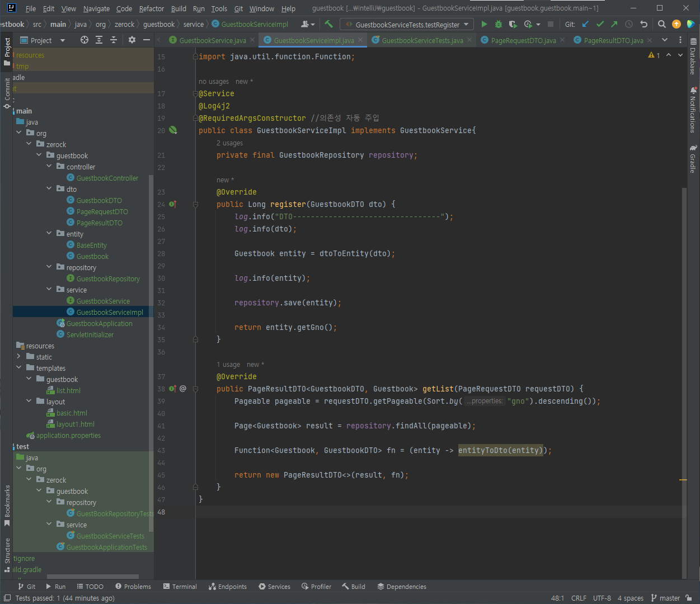Viewport: 700px width, 604px height.
Task: Open profiler run options dropdown arrow
Action: (x=538, y=25)
